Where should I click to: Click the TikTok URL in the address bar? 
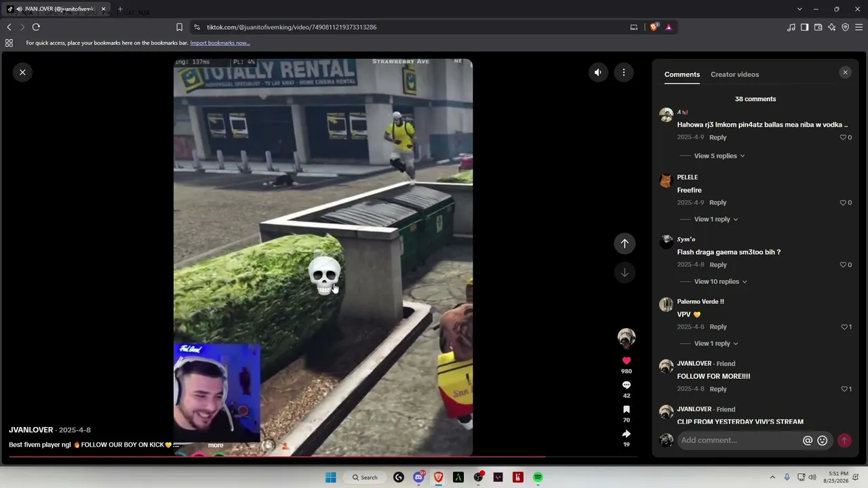(292, 27)
